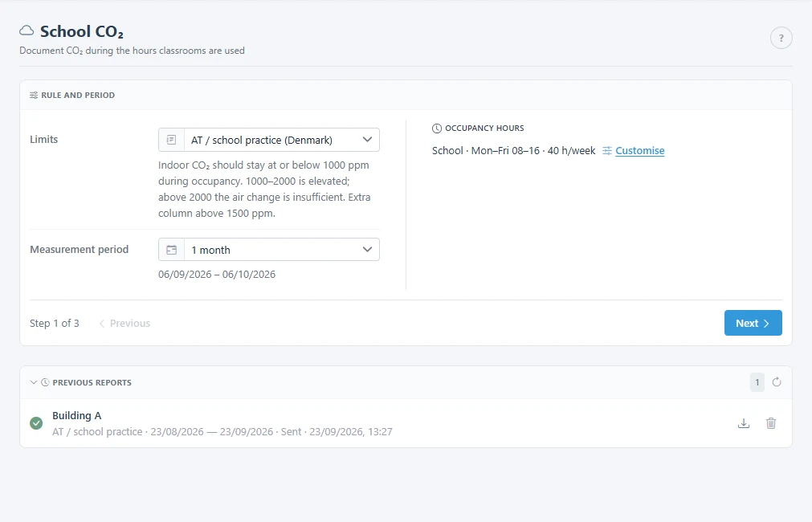This screenshot has width=812, height=522.
Task: Open the Measurement period dropdown
Action: (269, 250)
